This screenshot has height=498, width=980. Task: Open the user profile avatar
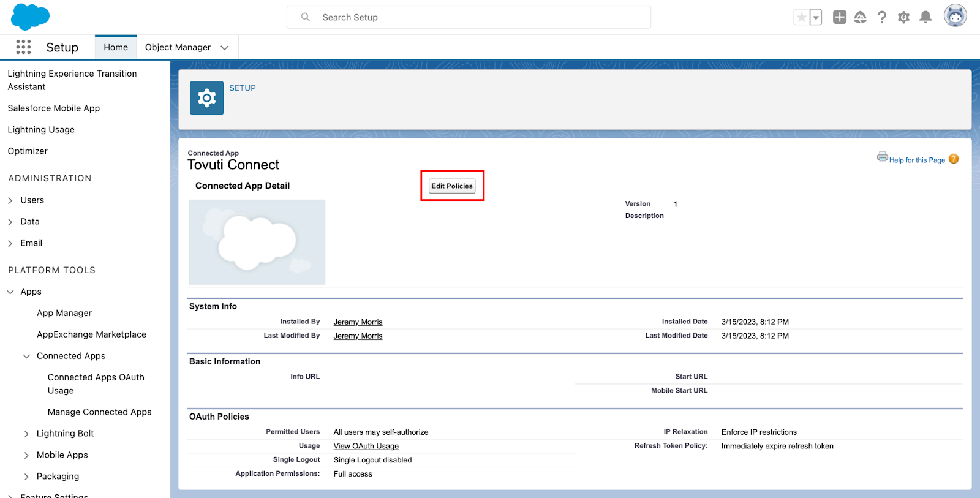[955, 16]
